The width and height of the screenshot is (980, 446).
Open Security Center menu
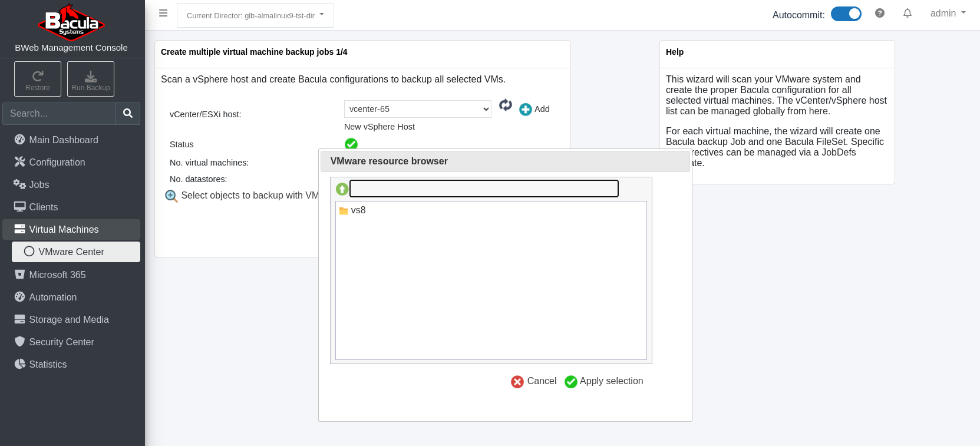click(71, 342)
